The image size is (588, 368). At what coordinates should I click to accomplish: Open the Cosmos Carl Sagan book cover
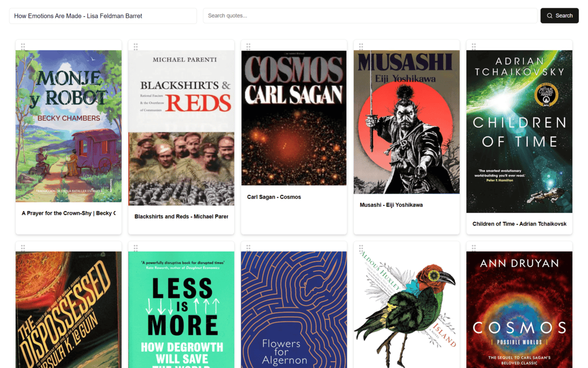click(294, 118)
